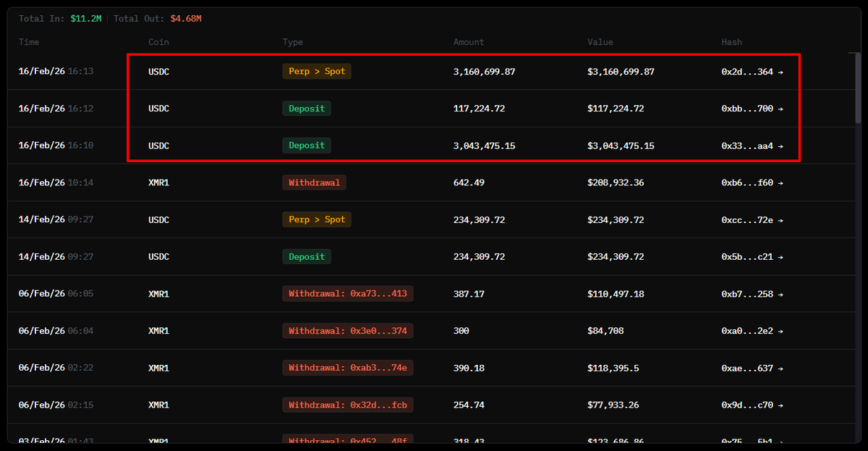Click the Amount column header

point(469,42)
